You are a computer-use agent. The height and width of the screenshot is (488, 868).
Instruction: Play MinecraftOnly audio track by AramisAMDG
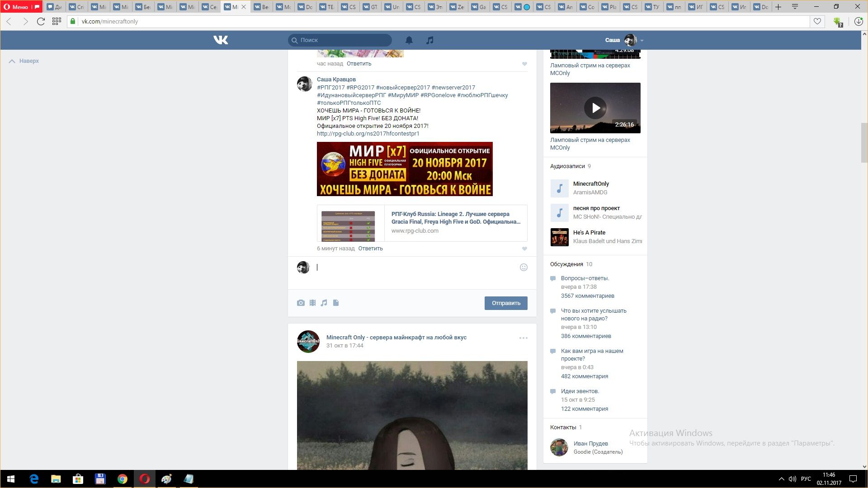[x=559, y=188]
